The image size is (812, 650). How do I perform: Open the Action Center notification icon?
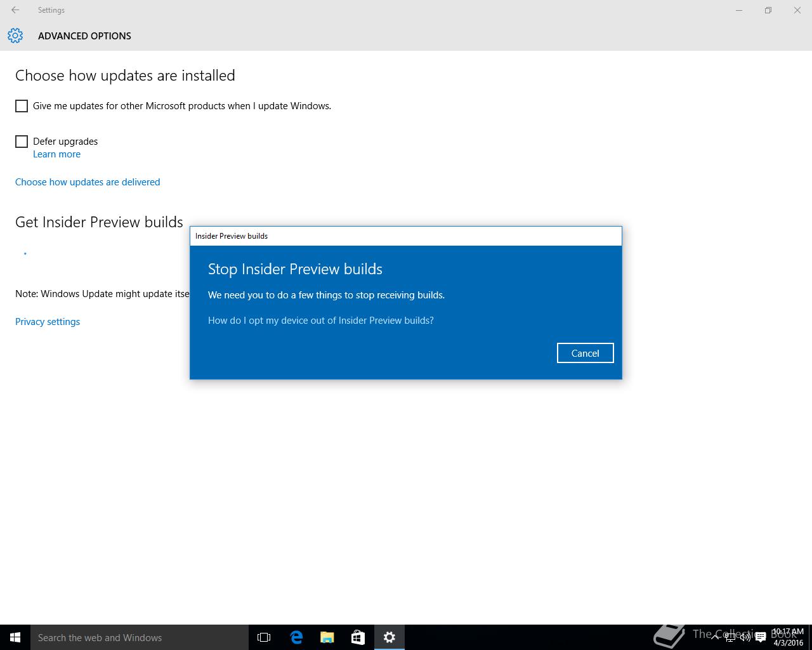point(761,637)
